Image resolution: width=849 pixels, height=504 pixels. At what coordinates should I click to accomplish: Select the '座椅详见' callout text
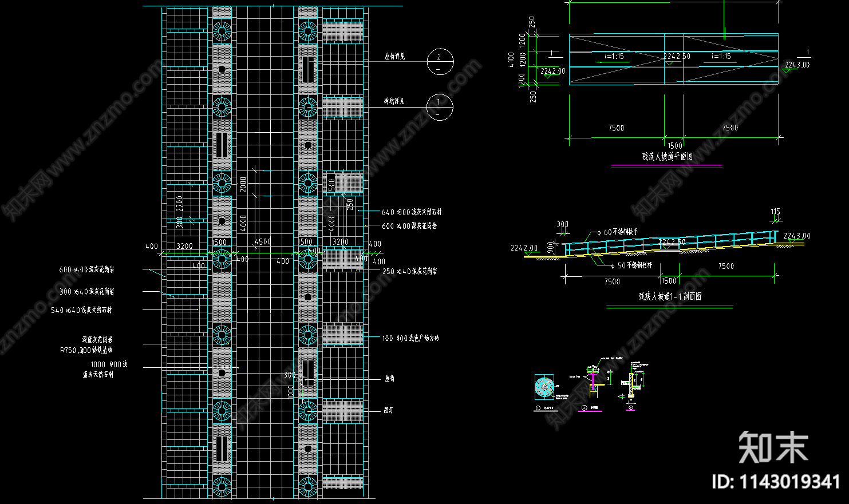(394, 57)
